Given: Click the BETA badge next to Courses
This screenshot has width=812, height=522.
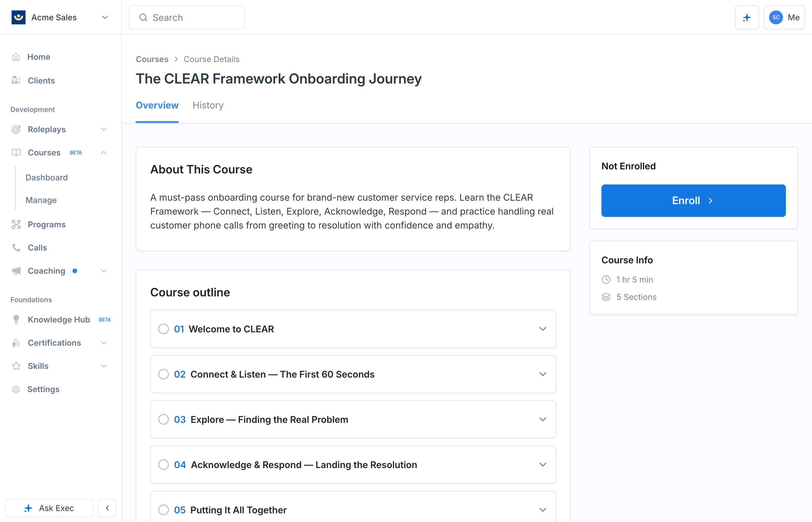Looking at the screenshot, I should click(x=76, y=153).
